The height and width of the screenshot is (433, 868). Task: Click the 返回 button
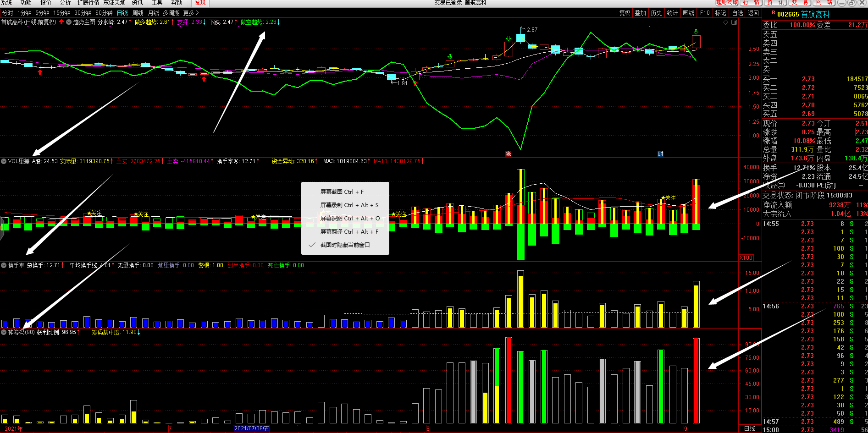pyautogui.click(x=753, y=13)
